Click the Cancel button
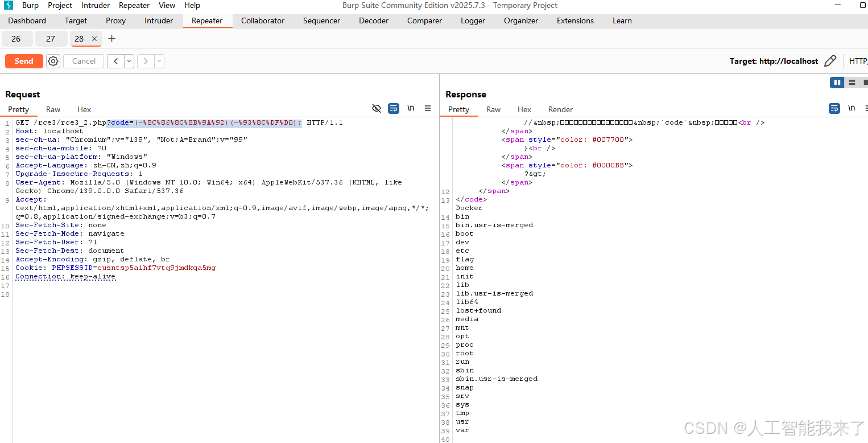Screen dimensions: 868x443 (x=84, y=61)
